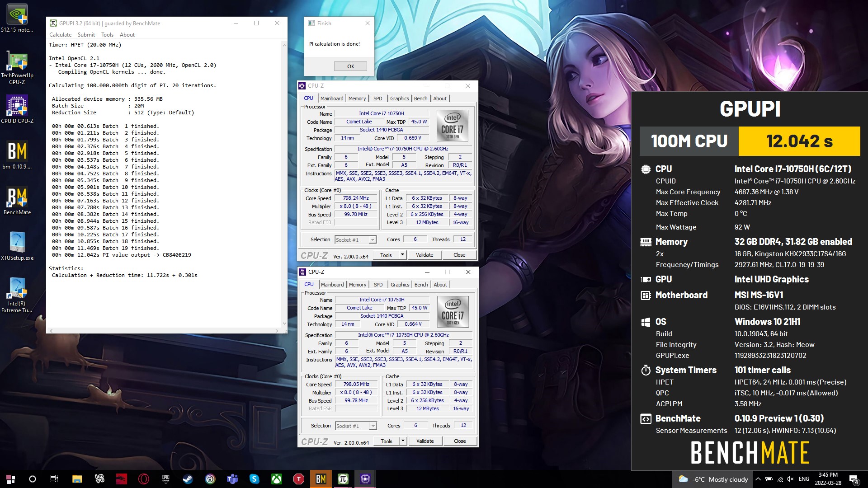Open the CPUID CPU-Z desktop shortcut
868x488 pixels.
click(x=17, y=109)
